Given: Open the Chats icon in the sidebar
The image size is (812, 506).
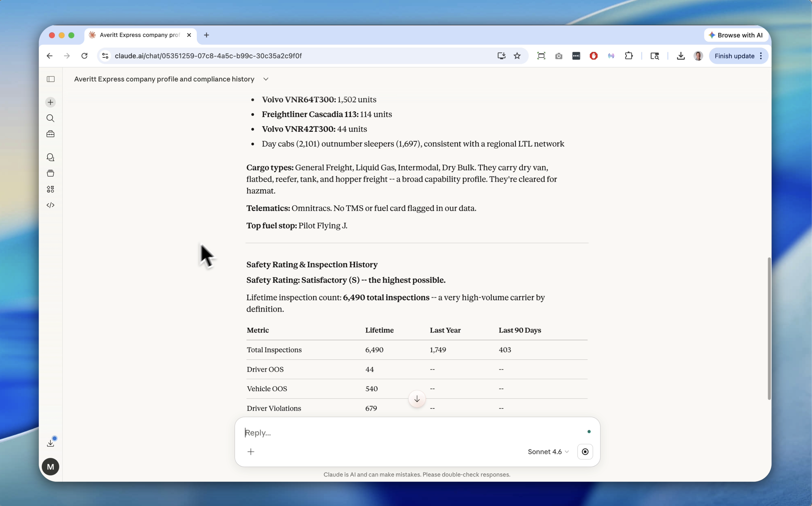Looking at the screenshot, I should [50, 157].
